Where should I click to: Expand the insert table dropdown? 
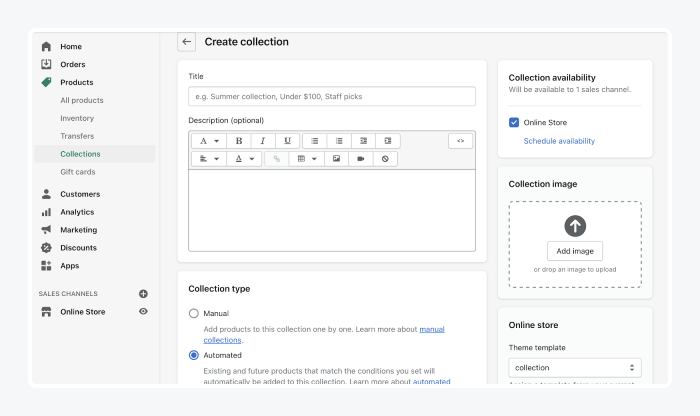coord(304,159)
